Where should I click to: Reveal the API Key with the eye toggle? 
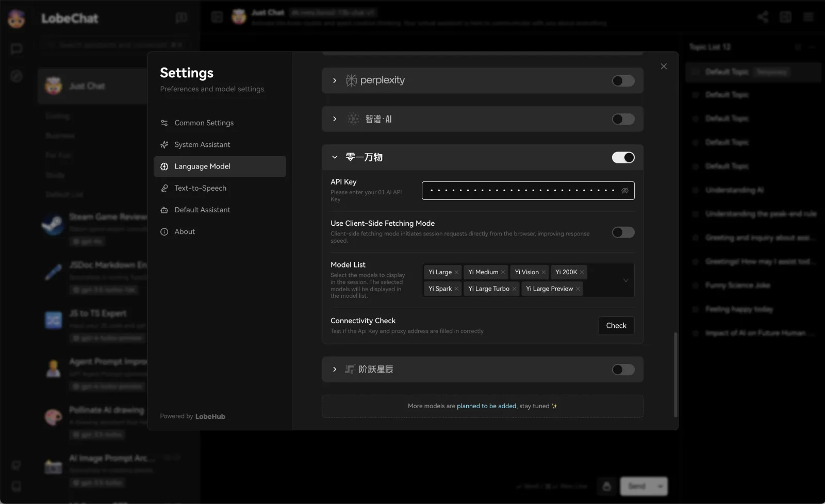click(x=624, y=190)
